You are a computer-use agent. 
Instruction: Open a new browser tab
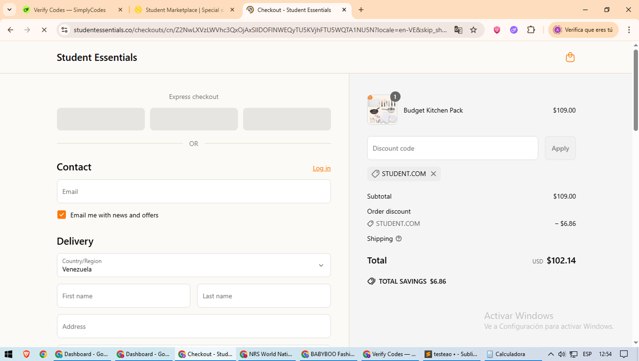361,10
